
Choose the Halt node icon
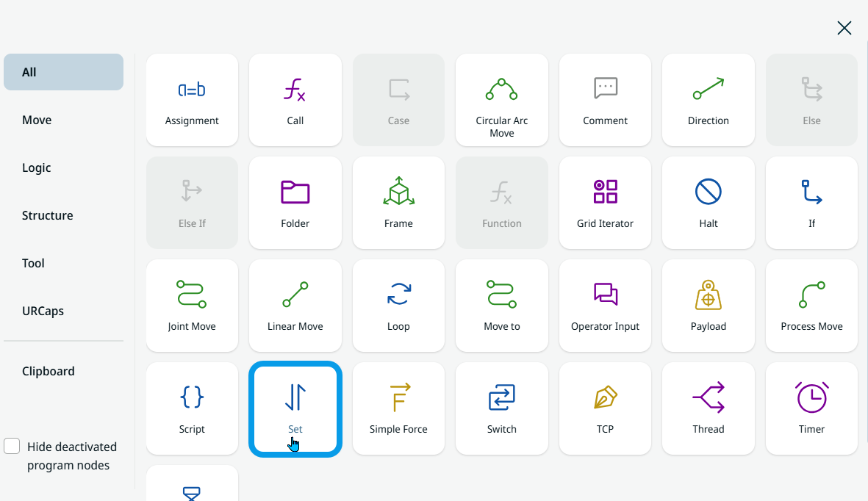pyautogui.click(x=708, y=193)
